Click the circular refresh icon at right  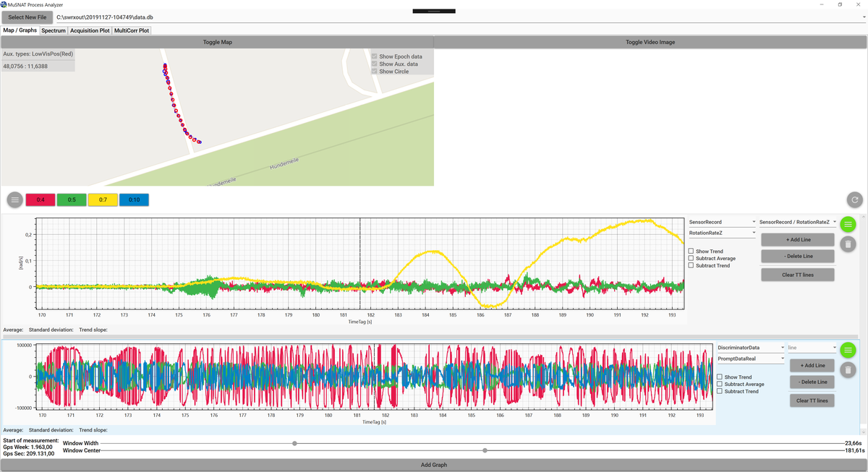click(855, 200)
